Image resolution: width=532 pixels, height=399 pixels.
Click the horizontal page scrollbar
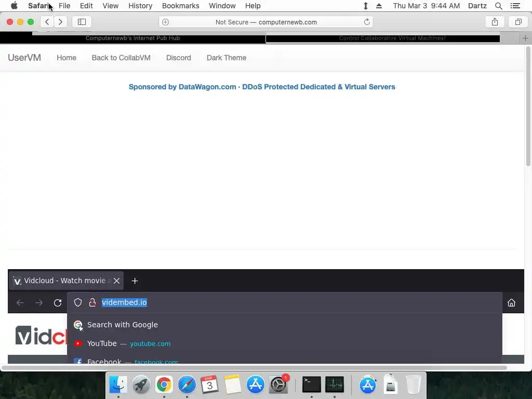255,368
